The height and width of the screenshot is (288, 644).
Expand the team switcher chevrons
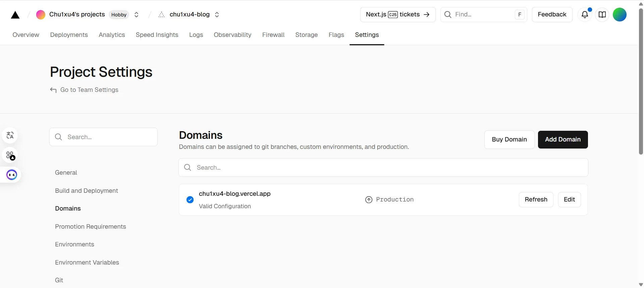coord(137,15)
